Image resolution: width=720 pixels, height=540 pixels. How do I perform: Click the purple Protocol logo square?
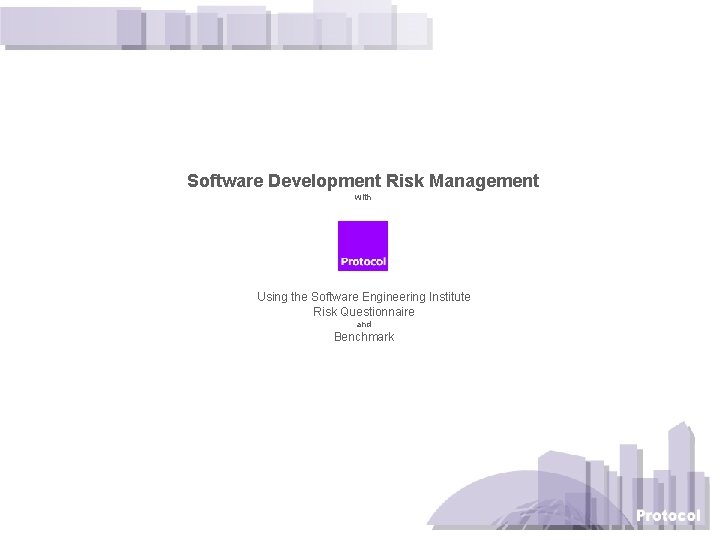point(363,246)
